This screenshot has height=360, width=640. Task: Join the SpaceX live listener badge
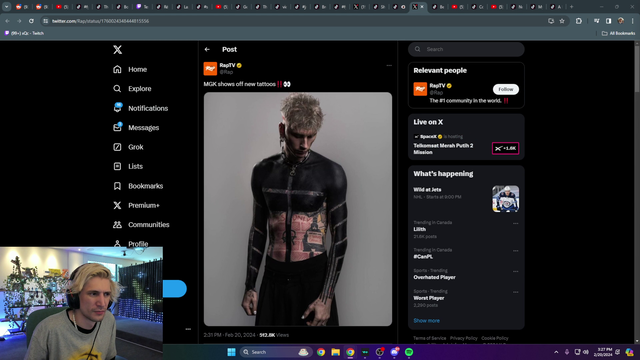pyautogui.click(x=505, y=148)
